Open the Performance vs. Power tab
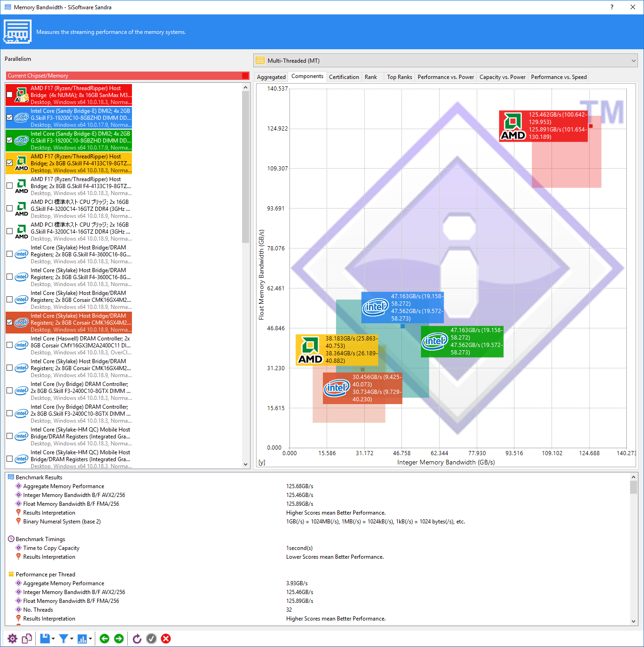This screenshot has height=647, width=644. pos(446,77)
